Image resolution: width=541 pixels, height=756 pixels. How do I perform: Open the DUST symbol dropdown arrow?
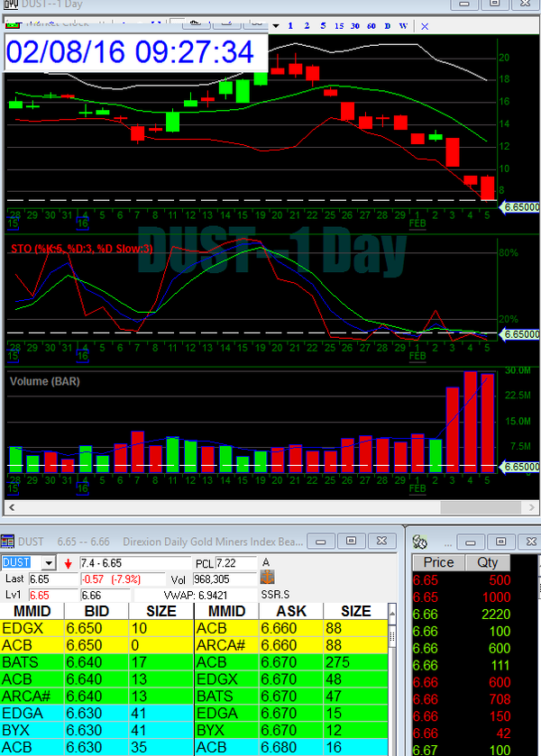pyautogui.click(x=49, y=563)
